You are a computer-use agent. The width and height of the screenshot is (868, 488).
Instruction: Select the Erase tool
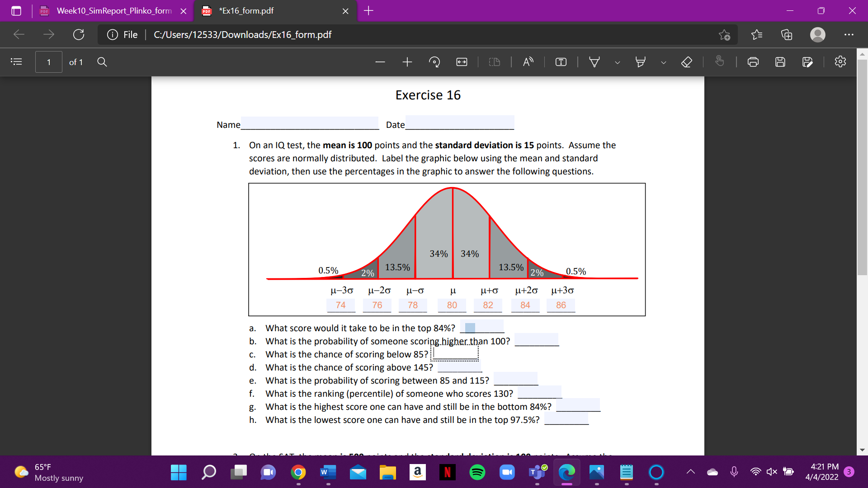coord(686,62)
